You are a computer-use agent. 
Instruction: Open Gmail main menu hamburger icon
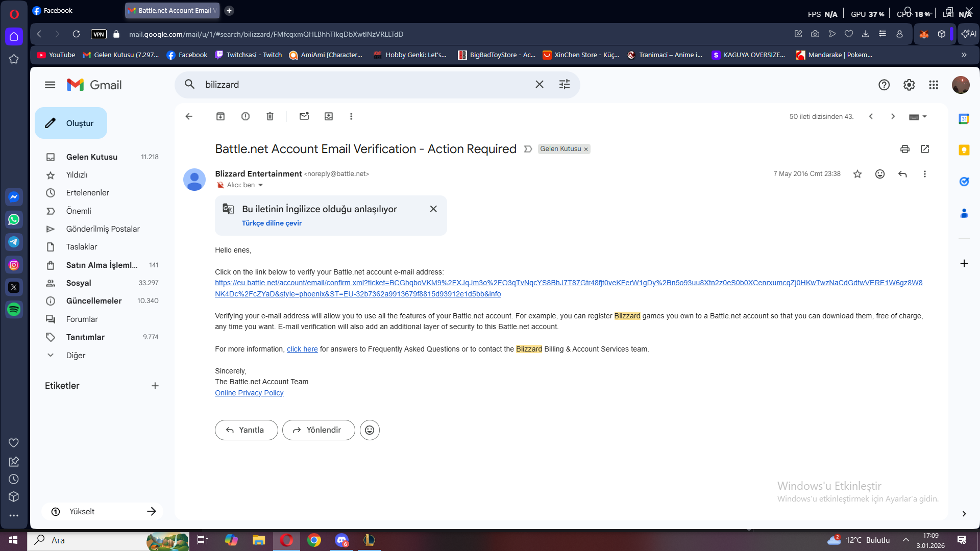[50, 85]
